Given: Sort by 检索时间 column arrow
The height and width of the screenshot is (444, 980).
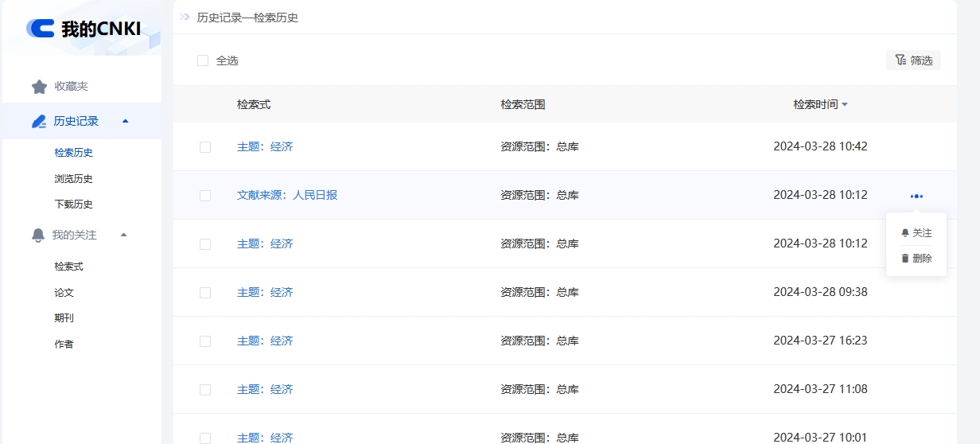Looking at the screenshot, I should (x=845, y=105).
